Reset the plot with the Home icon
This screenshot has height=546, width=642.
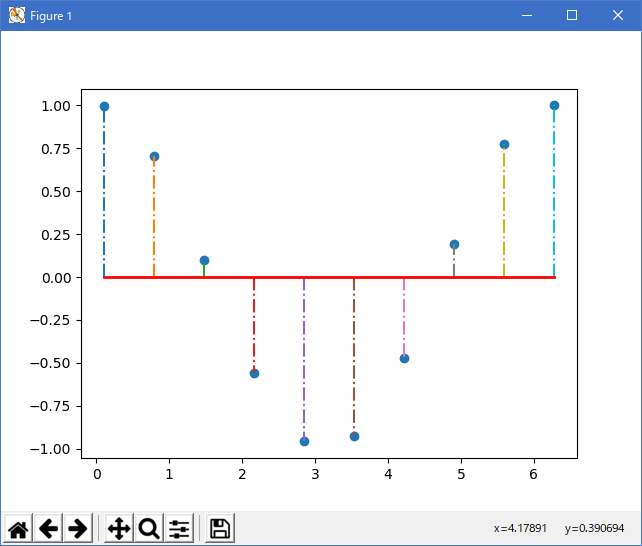[18, 528]
